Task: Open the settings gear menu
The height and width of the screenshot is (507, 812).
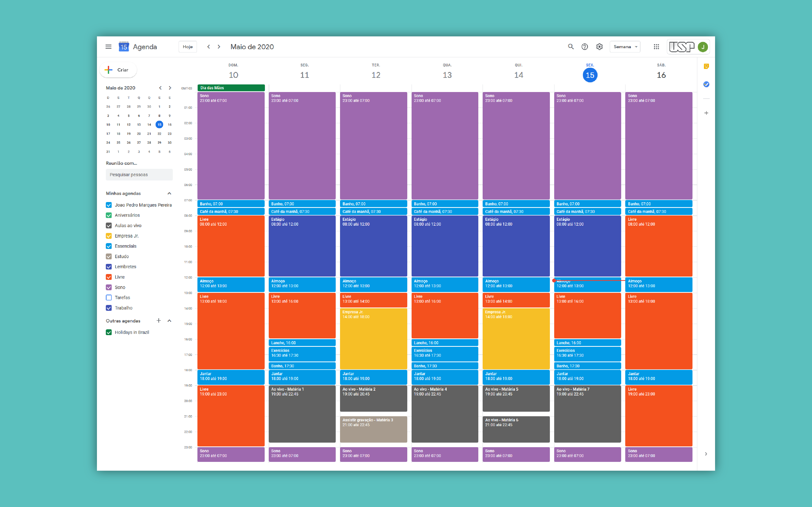Action: click(599, 47)
